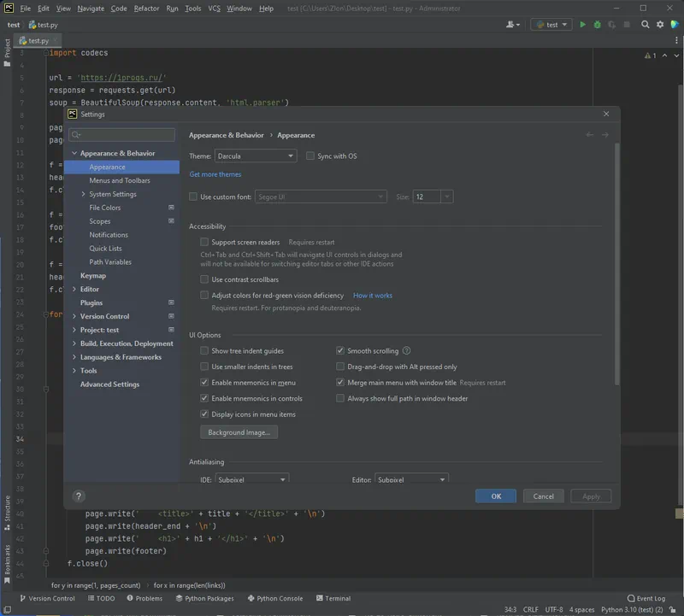This screenshot has height=616, width=684.
Task: Click the Background Image button
Action: [x=239, y=432]
